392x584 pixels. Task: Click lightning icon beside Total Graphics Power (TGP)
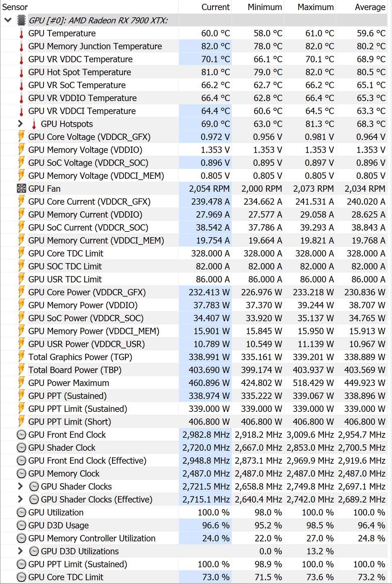click(21, 357)
